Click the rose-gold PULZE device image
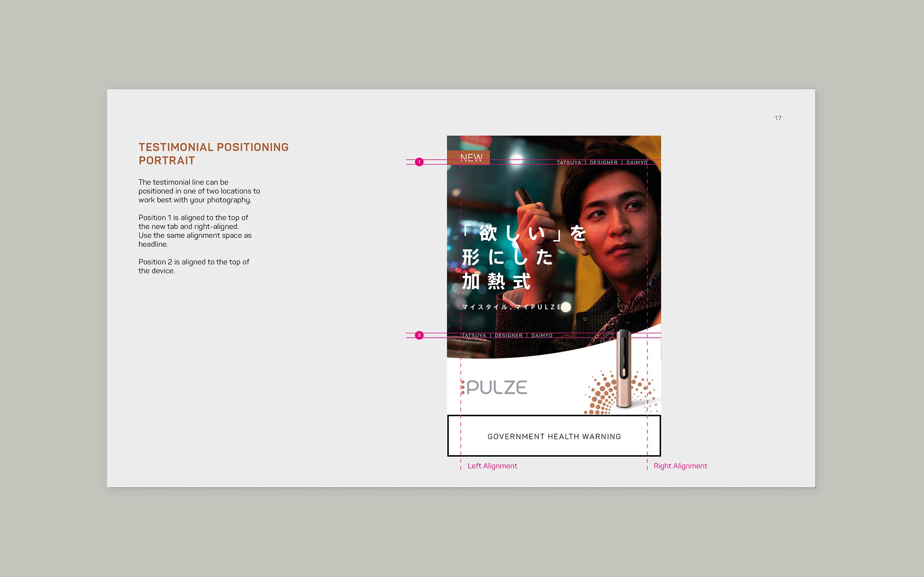The height and width of the screenshot is (577, 924). tap(624, 369)
